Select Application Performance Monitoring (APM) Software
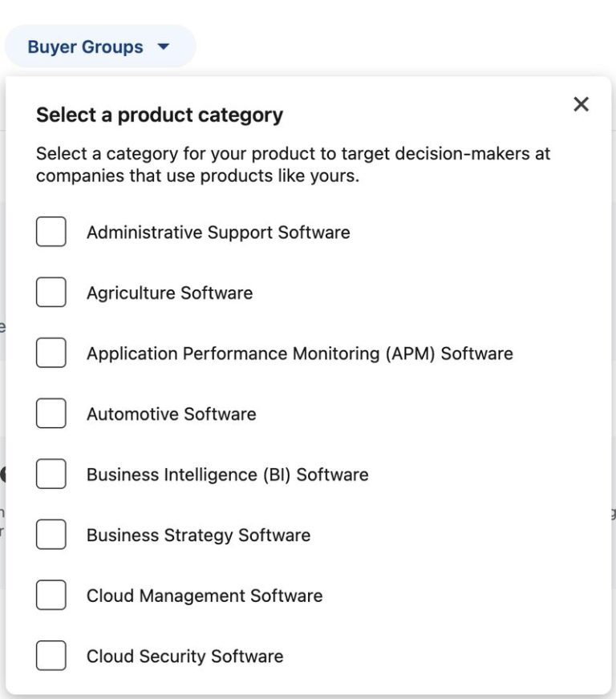616x699 pixels. coord(51,353)
